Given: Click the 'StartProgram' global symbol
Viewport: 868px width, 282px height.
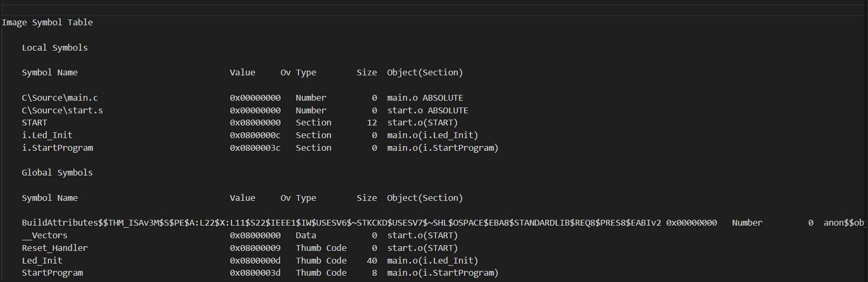Looking at the screenshot, I should [52, 273].
